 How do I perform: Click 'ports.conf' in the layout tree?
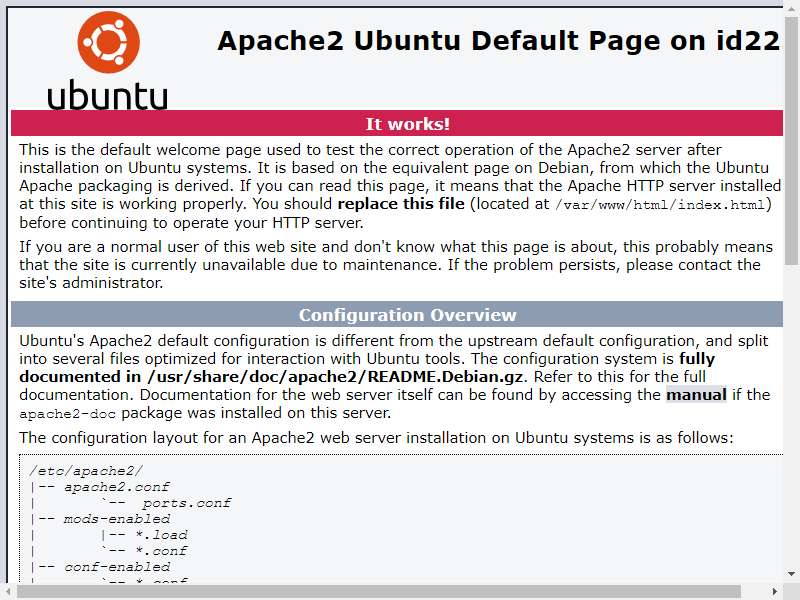point(186,504)
